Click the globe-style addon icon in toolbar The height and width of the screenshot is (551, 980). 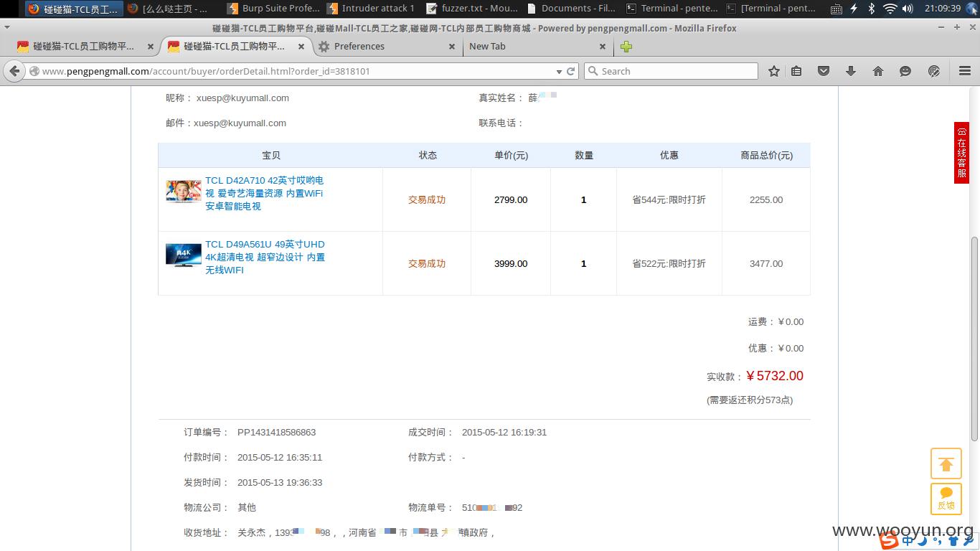[934, 71]
